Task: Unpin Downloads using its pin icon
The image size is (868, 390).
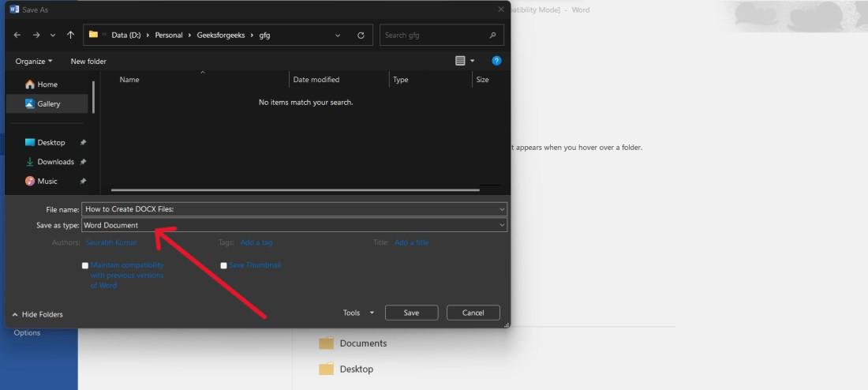Action: 83,162
